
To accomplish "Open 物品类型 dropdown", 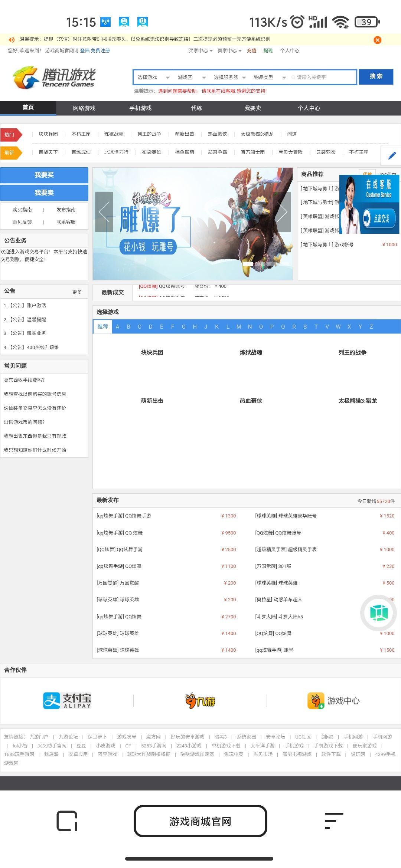I will point(270,77).
